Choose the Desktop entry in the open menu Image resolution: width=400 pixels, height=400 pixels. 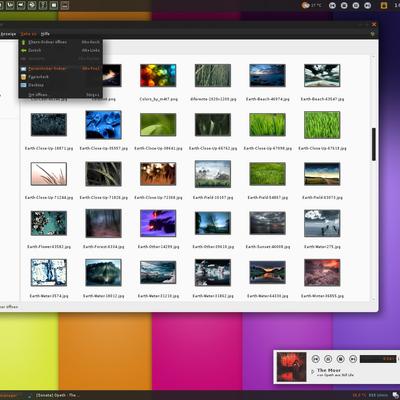60,85
